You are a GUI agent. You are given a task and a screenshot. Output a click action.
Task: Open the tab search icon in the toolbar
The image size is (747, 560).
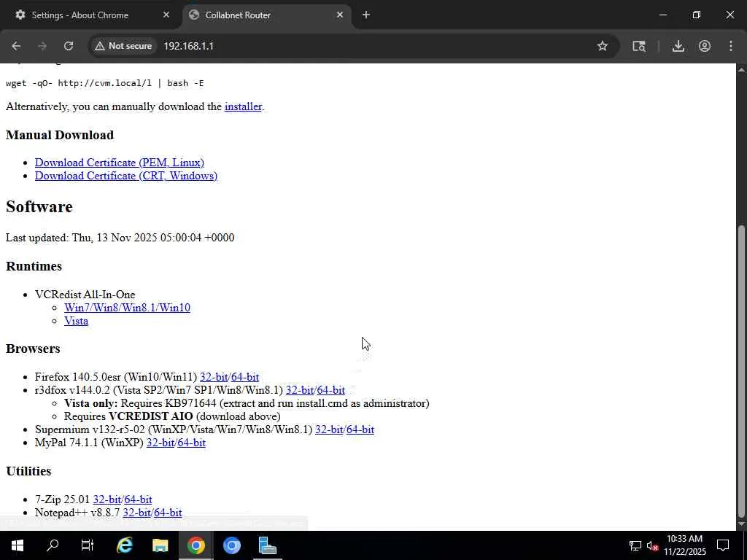[639, 46]
